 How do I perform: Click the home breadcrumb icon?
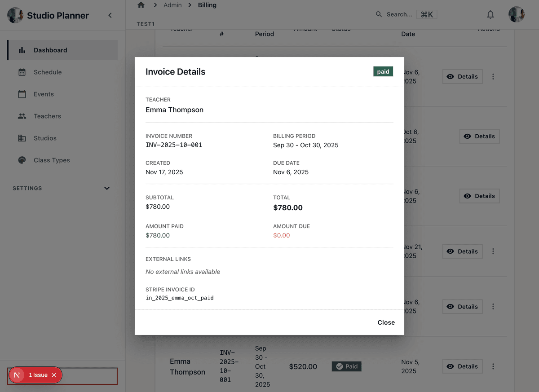[x=141, y=4]
